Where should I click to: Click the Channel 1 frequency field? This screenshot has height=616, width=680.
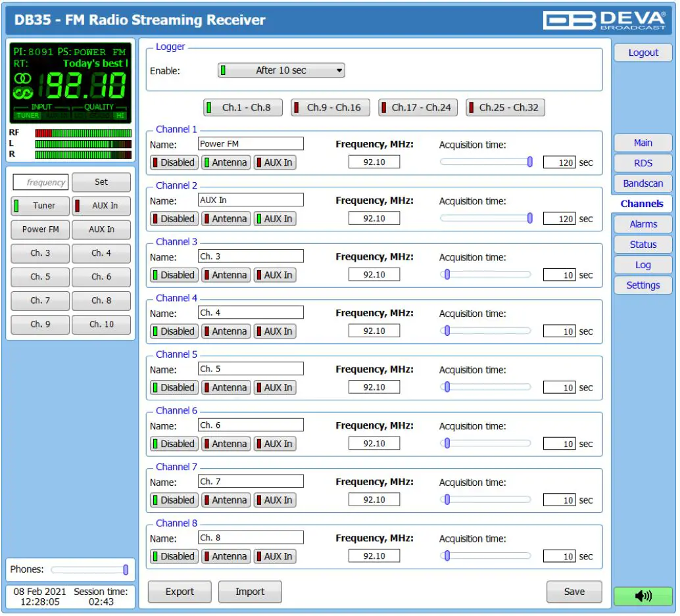(x=374, y=162)
